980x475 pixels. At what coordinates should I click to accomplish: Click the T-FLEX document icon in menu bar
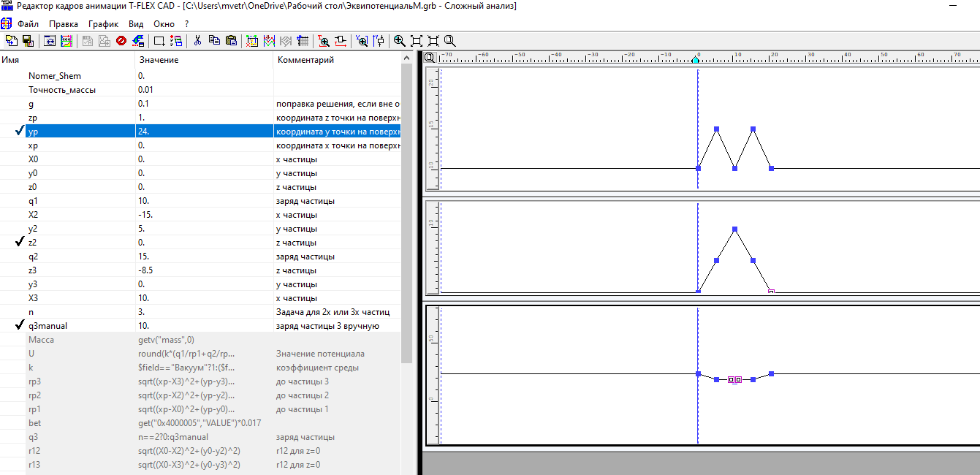tap(6, 24)
